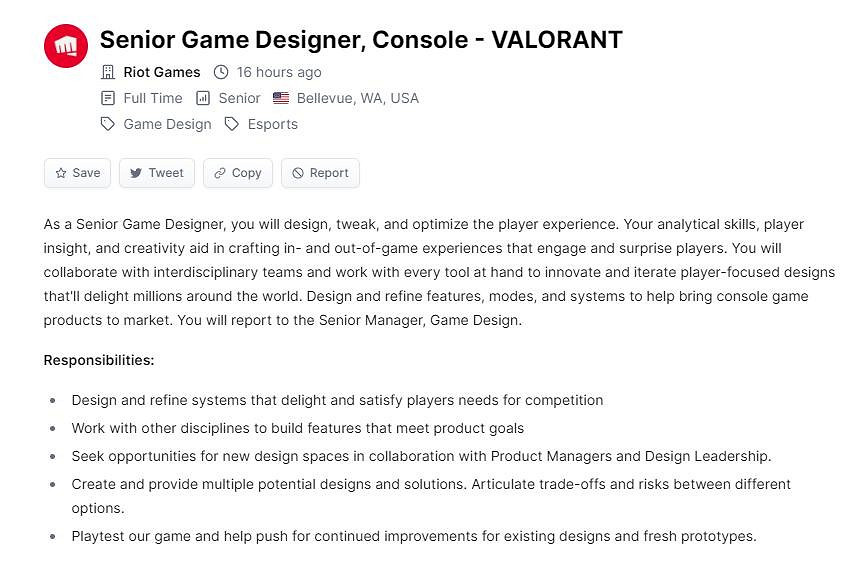Tweet this job listing

tap(157, 173)
